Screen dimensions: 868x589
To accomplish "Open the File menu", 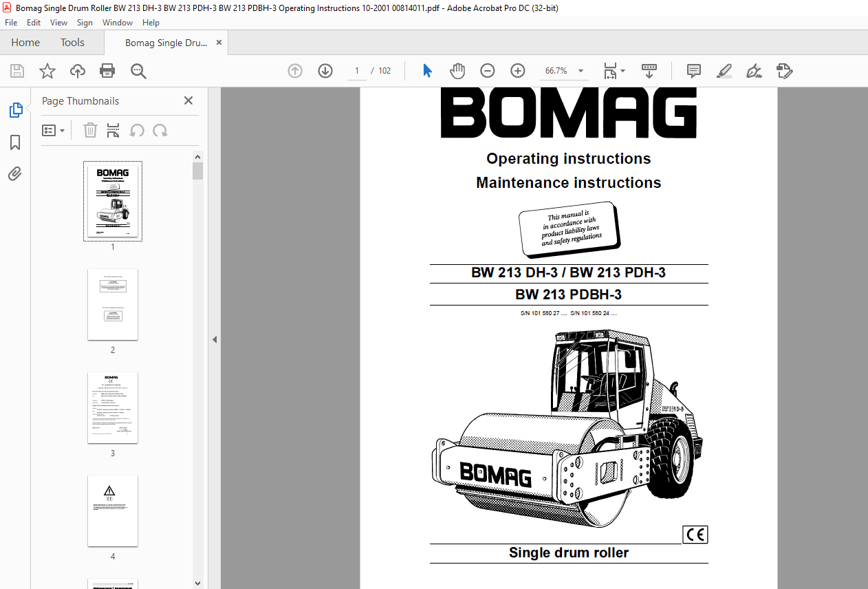I will (x=11, y=23).
